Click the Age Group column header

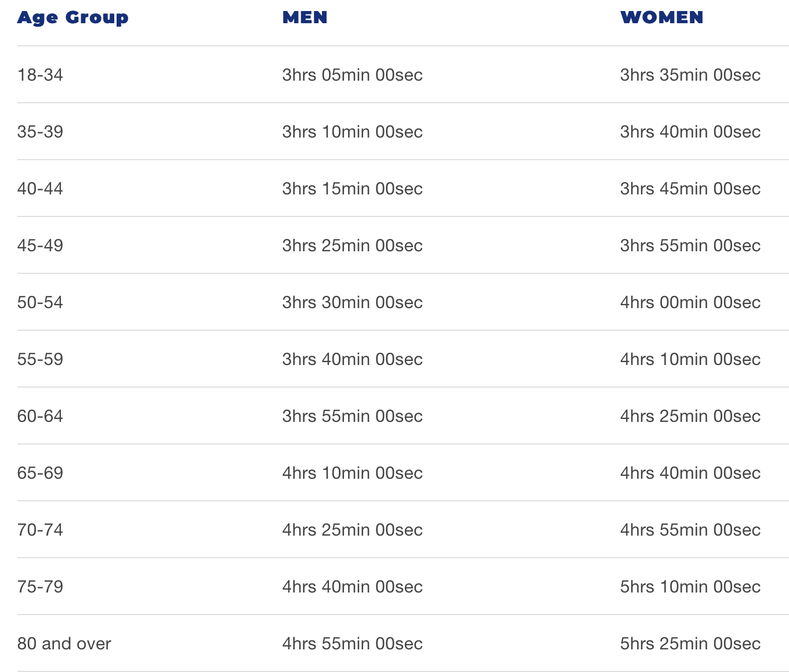pos(73,17)
